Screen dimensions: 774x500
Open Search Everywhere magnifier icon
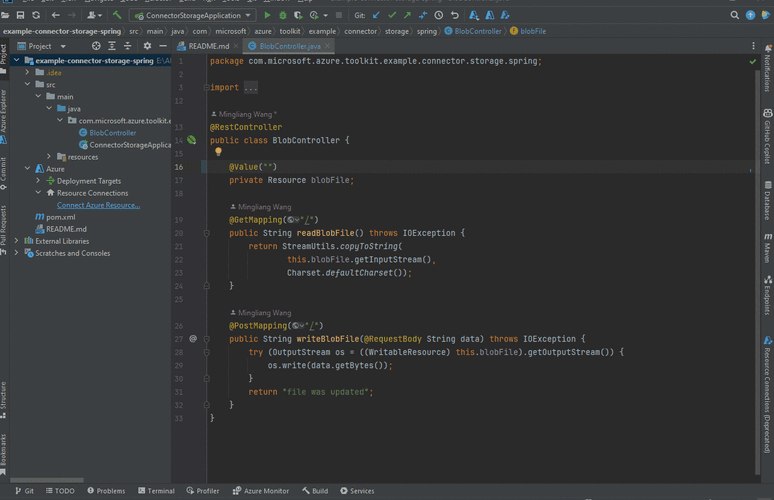click(x=735, y=15)
